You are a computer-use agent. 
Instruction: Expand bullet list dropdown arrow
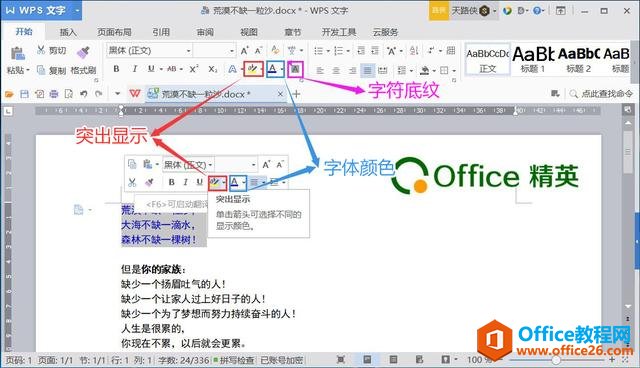[x=328, y=51]
